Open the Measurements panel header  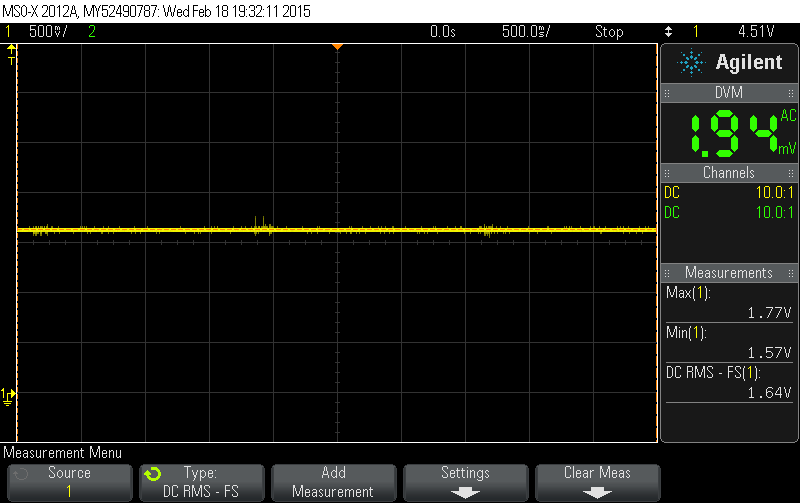pyautogui.click(x=729, y=273)
